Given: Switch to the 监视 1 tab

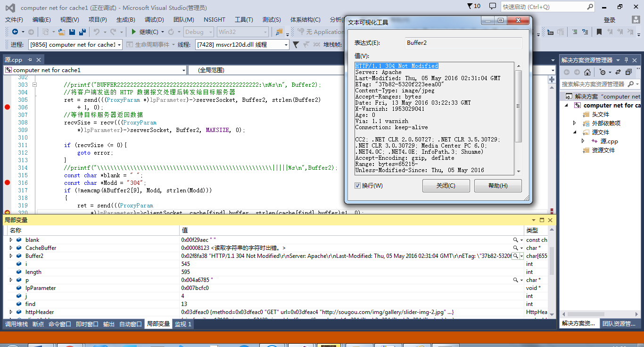Looking at the screenshot, I should click(183, 324).
